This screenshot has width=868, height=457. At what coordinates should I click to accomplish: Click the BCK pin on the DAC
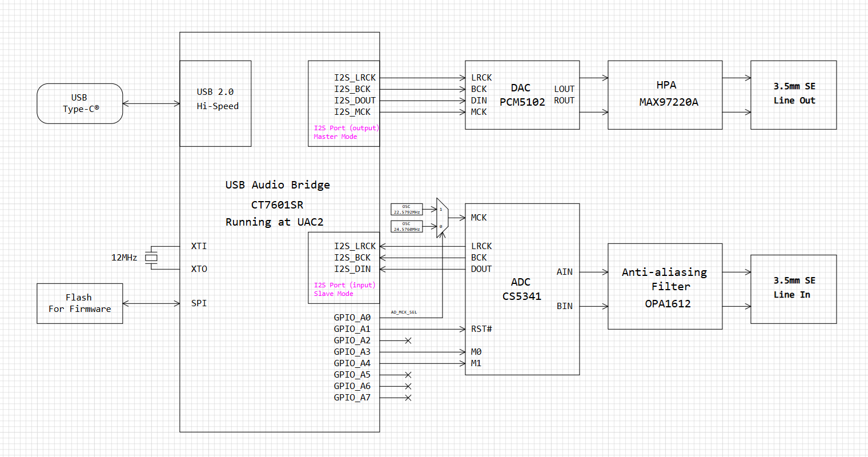[x=479, y=89]
